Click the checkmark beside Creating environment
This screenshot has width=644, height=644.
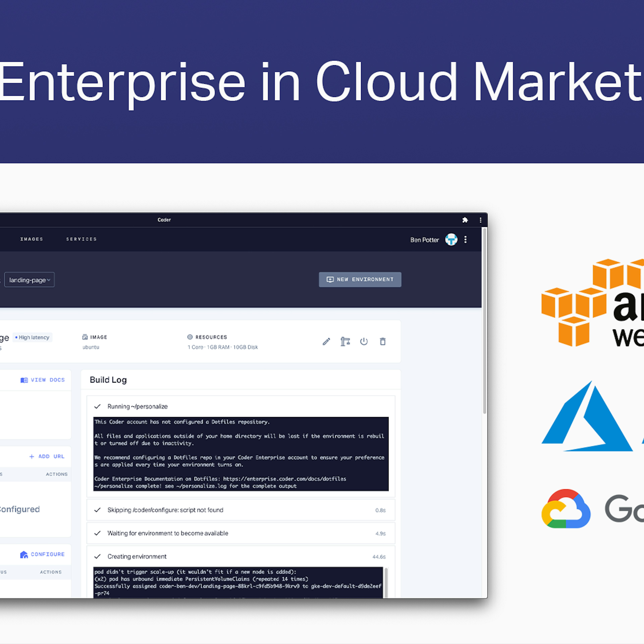[x=97, y=557]
